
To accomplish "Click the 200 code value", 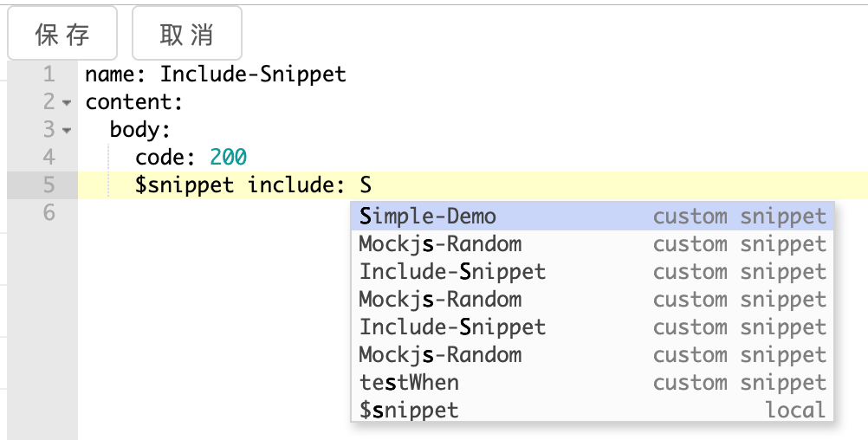I will 229,158.
